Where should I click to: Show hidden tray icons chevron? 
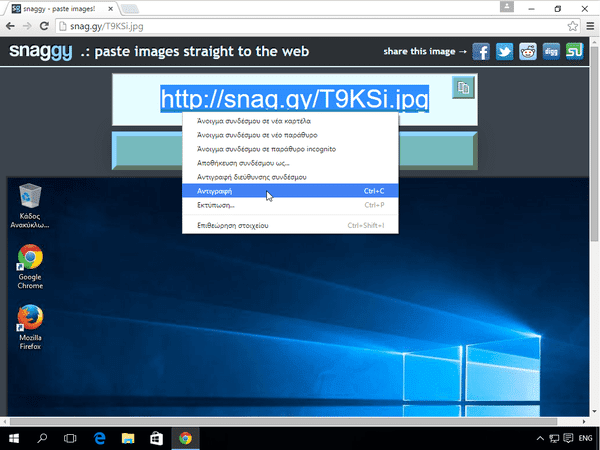point(540,438)
